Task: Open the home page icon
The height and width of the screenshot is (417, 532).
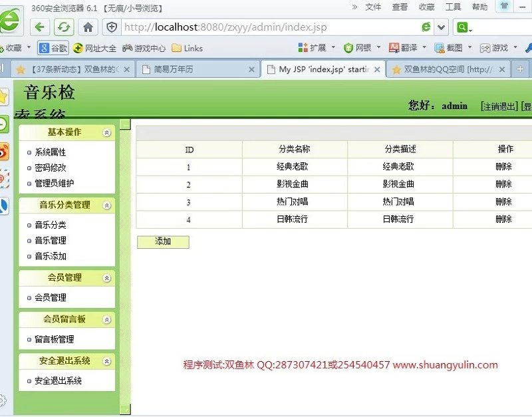Action: [x=88, y=27]
